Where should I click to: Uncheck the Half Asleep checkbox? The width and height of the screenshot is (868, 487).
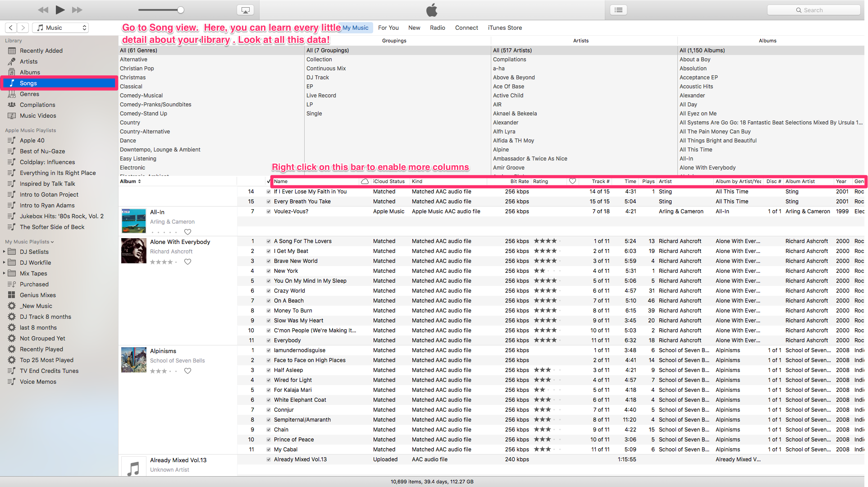[x=269, y=370]
